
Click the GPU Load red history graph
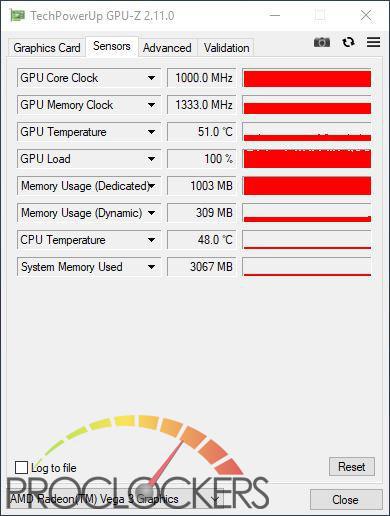pos(307,159)
